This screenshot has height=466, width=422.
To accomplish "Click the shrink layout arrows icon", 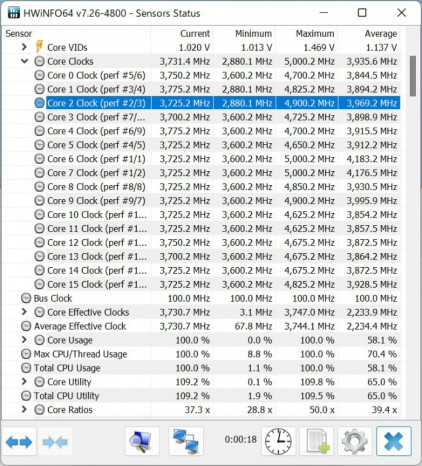I will click(55, 442).
